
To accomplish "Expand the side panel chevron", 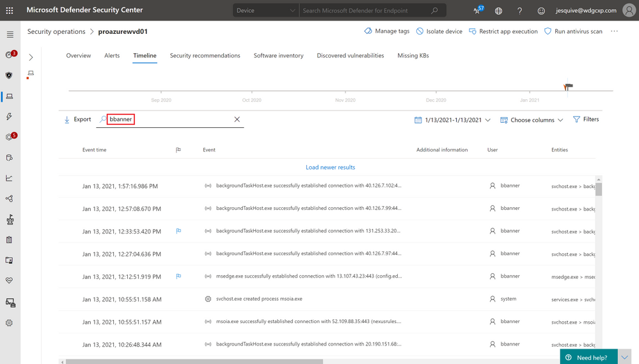I will [31, 58].
